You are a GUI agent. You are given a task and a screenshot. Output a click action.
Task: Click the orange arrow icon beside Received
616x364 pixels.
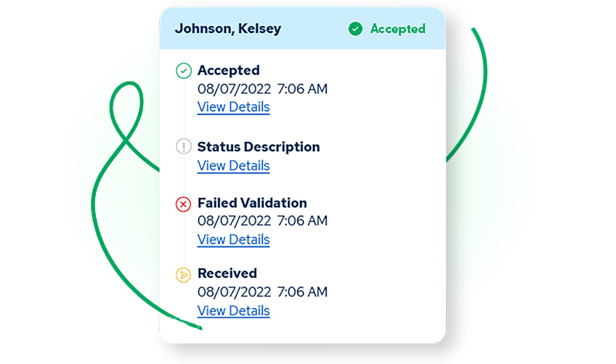[183, 275]
